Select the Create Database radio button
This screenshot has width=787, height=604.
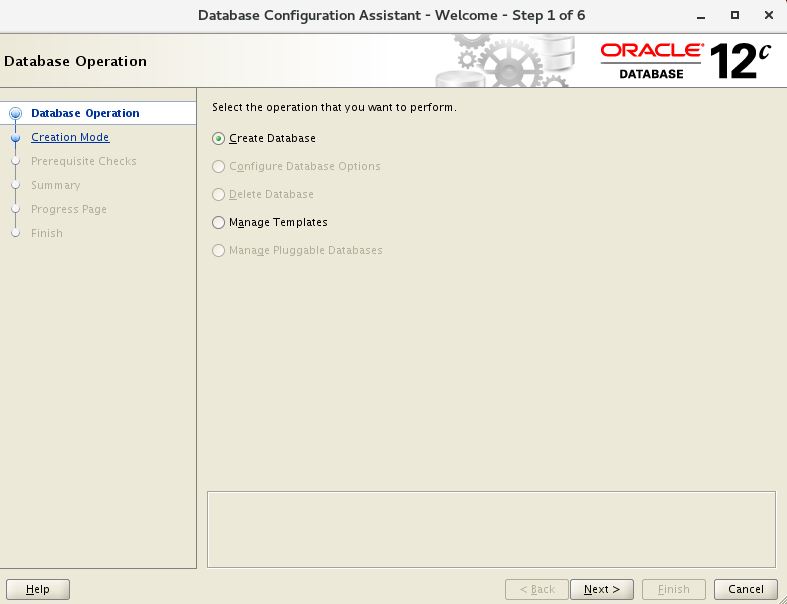tap(218, 139)
